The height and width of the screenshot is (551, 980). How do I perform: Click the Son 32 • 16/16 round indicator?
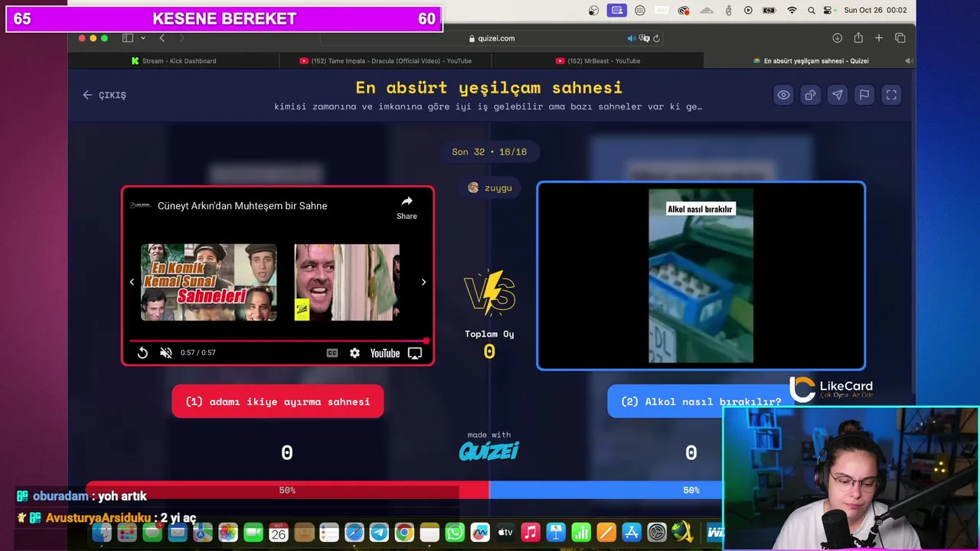click(x=489, y=152)
